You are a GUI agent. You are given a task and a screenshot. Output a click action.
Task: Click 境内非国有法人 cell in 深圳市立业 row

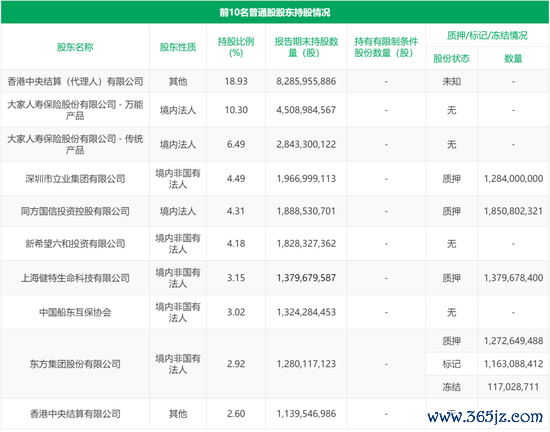(x=178, y=179)
